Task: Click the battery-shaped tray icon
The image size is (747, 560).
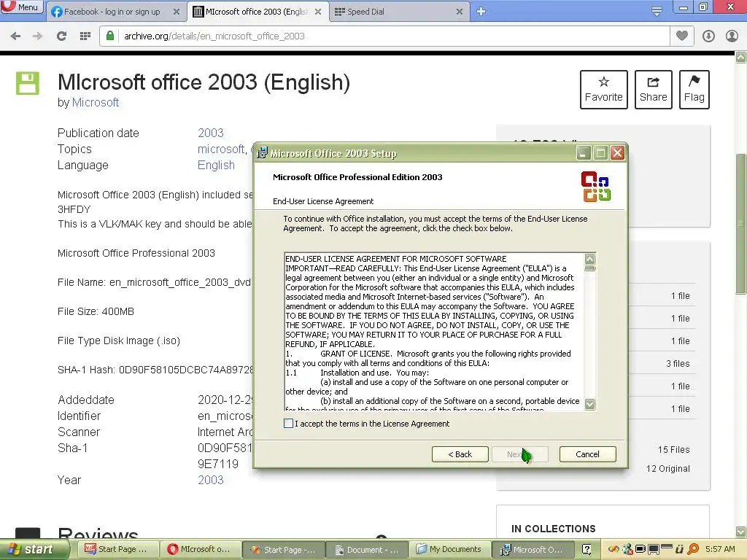Action: click(x=640, y=550)
